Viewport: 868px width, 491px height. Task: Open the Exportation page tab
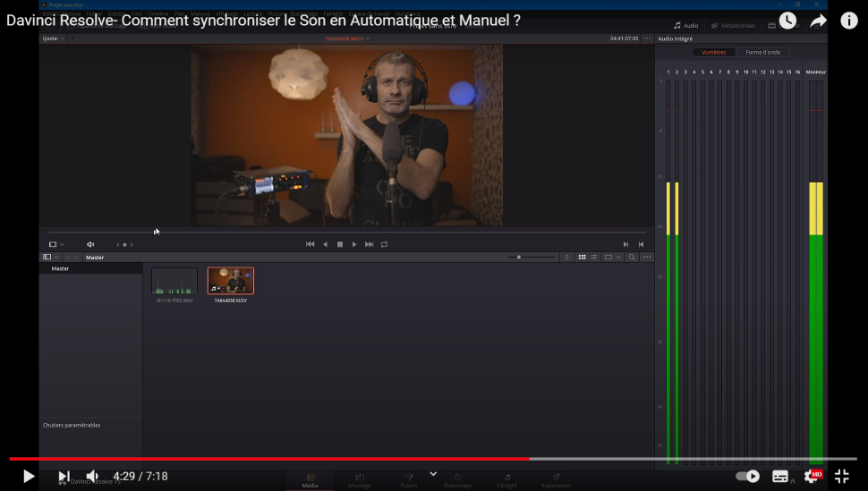pos(556,480)
